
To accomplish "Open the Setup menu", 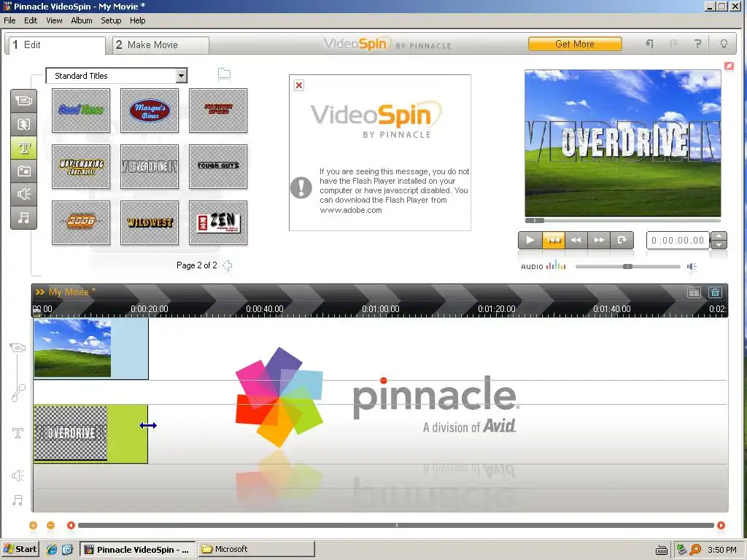I will click(111, 20).
